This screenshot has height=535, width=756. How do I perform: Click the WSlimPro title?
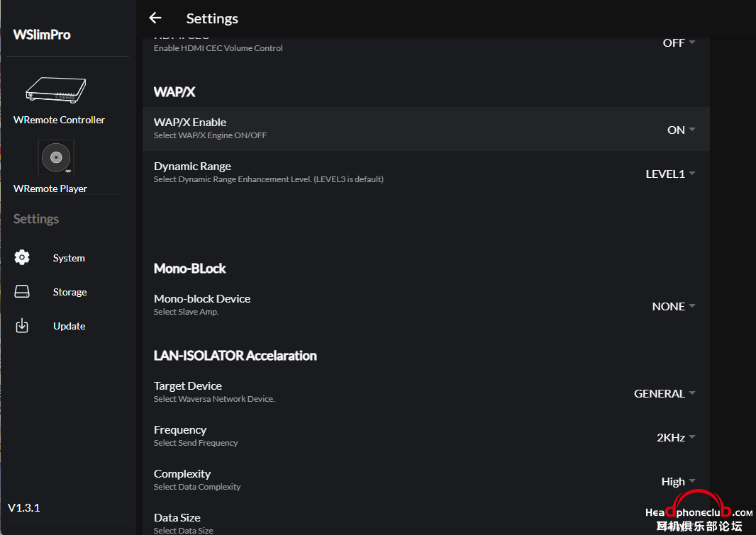point(41,35)
